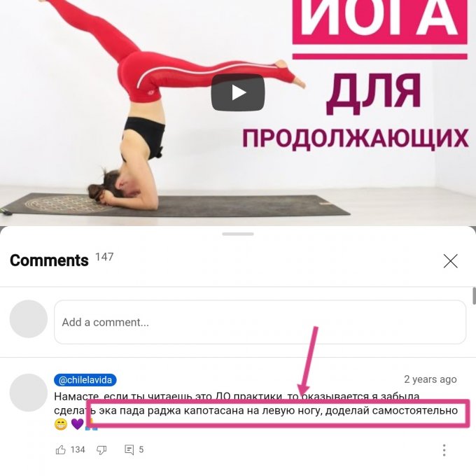Open the @chilelavida channel link
476x476 pixels.
85,380
